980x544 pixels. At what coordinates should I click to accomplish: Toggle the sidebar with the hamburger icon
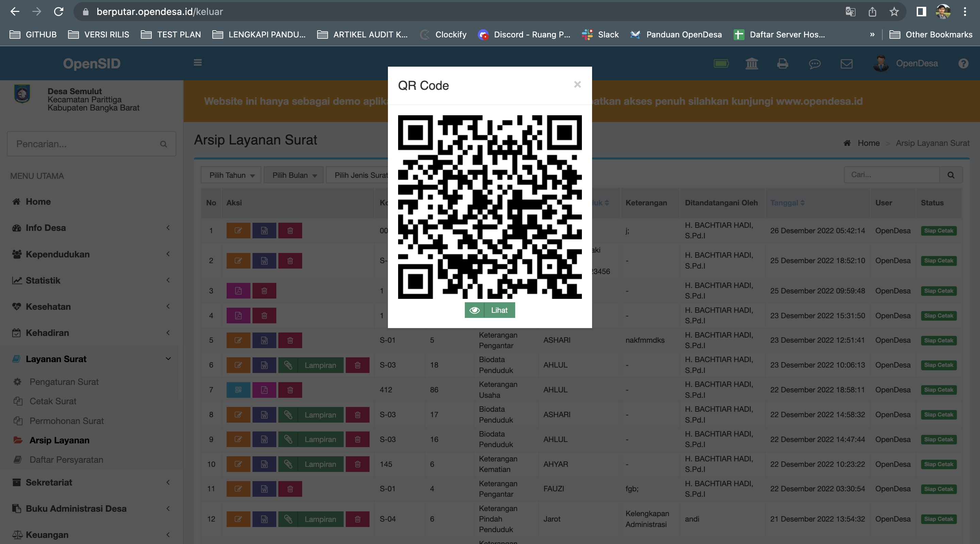click(198, 63)
